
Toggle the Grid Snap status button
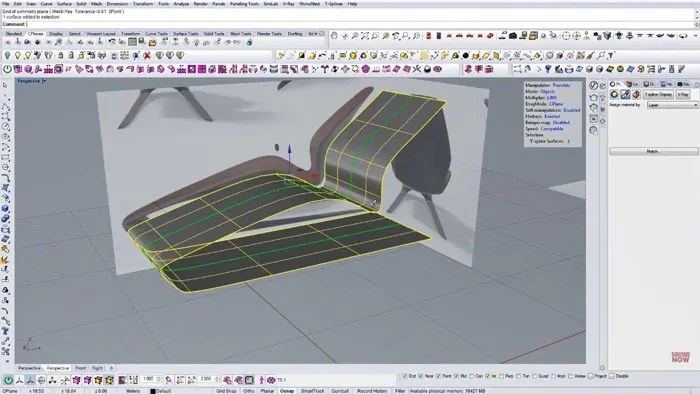click(226, 391)
